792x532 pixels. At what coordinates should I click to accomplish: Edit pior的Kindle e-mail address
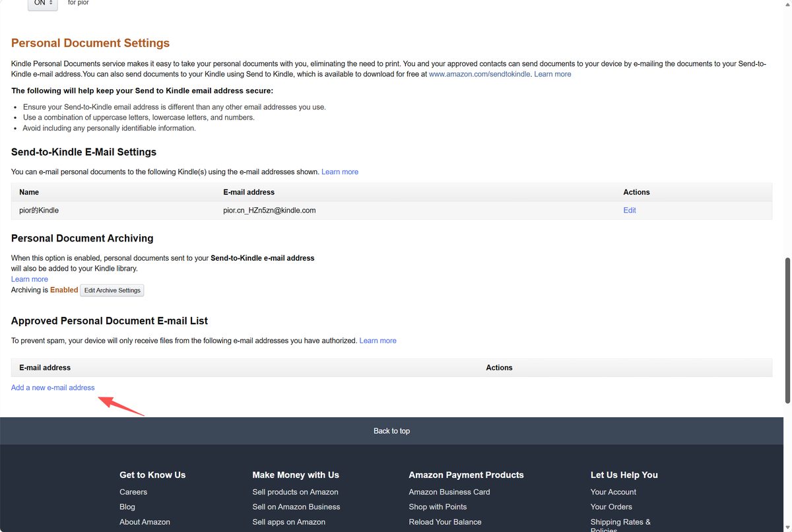click(630, 210)
